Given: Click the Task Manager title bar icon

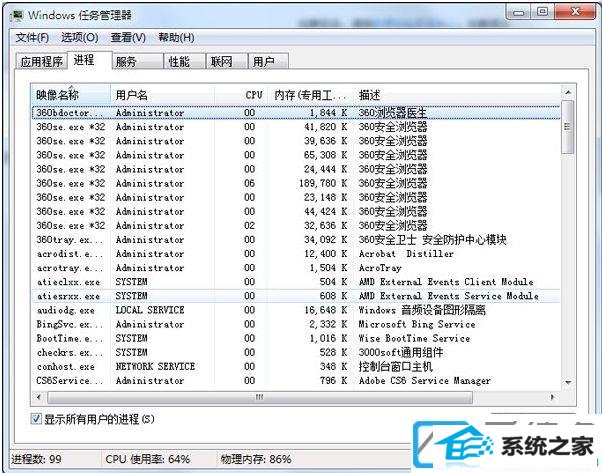Looking at the screenshot, I should (x=18, y=16).
